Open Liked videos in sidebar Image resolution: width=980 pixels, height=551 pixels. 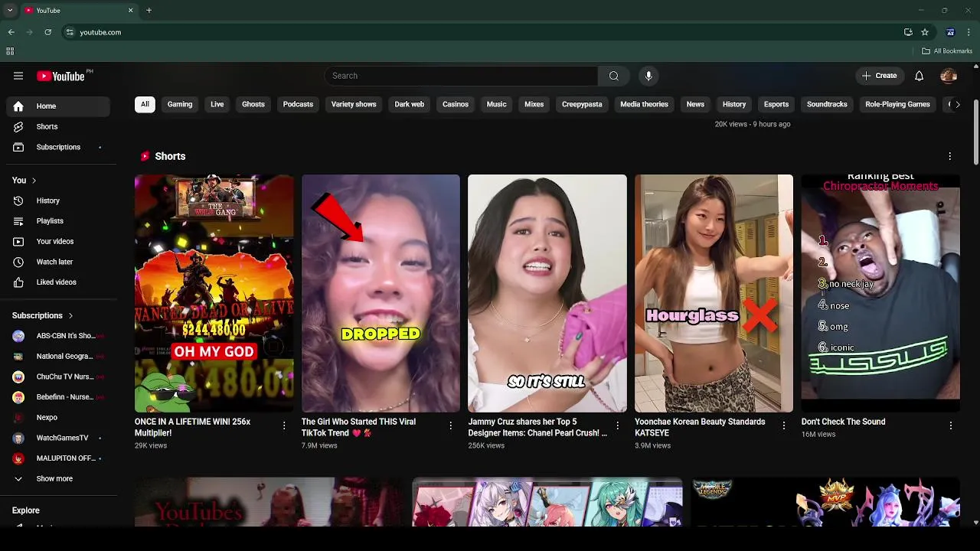(58, 282)
